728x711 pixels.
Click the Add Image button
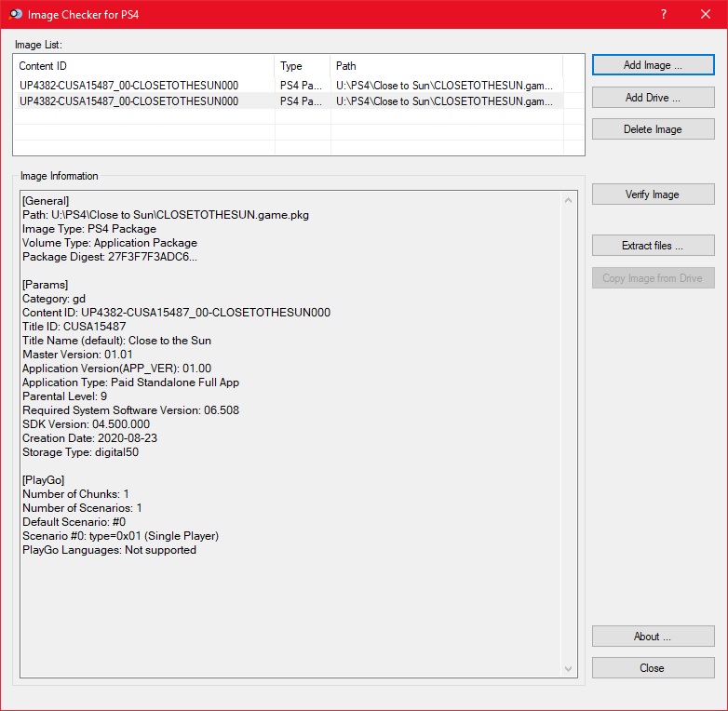click(x=653, y=65)
